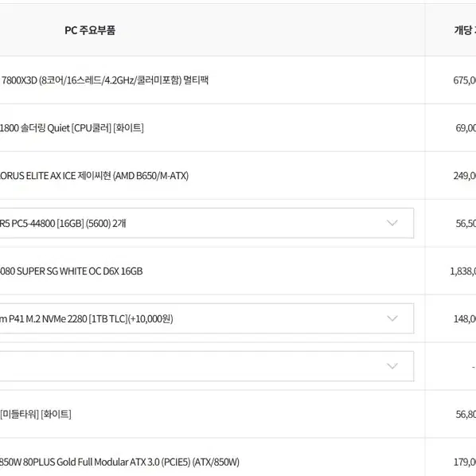Click the dash price cell beside empty dropdown
Image resolution: width=476 pixels, height=476 pixels.
coord(474,367)
